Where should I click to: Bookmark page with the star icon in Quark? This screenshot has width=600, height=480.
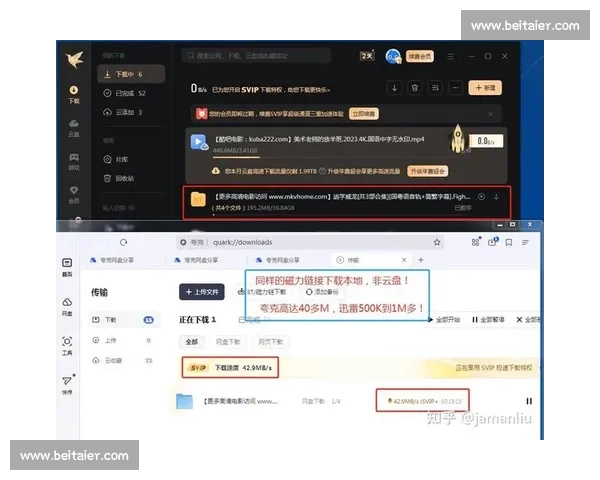pos(437,242)
